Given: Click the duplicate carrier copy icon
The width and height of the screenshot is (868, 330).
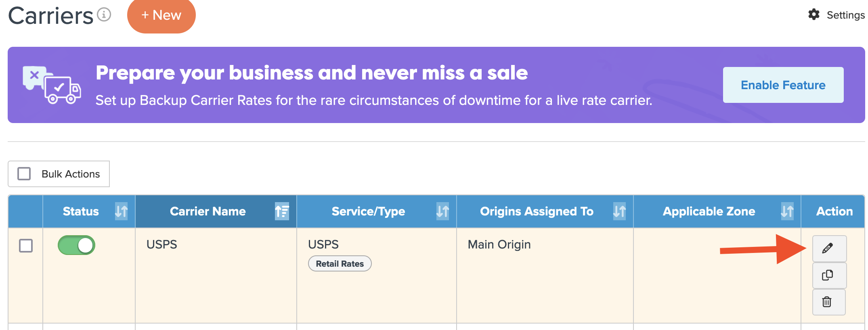Looking at the screenshot, I should tap(828, 275).
